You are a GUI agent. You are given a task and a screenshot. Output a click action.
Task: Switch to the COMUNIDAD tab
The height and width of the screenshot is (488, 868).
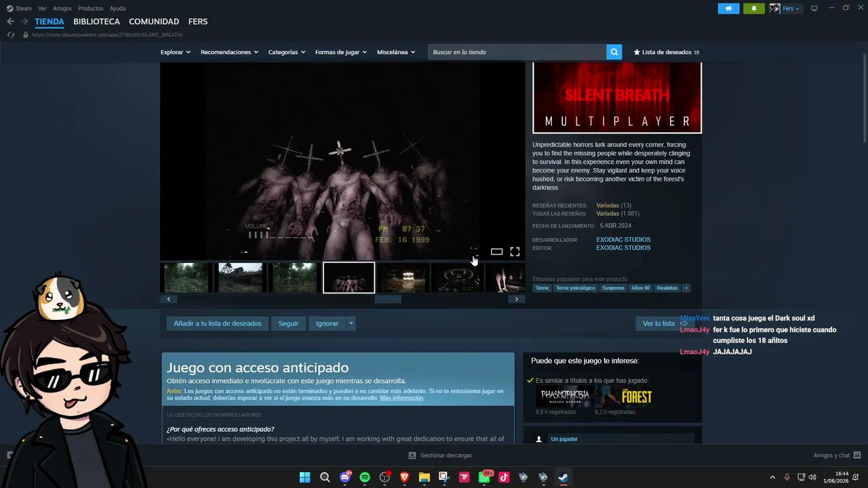tap(154, 22)
